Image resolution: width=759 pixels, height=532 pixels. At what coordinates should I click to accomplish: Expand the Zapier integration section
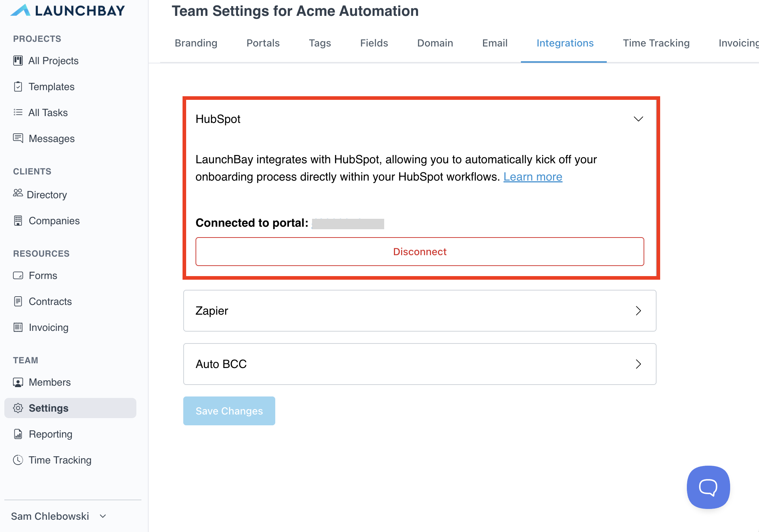pyautogui.click(x=638, y=311)
